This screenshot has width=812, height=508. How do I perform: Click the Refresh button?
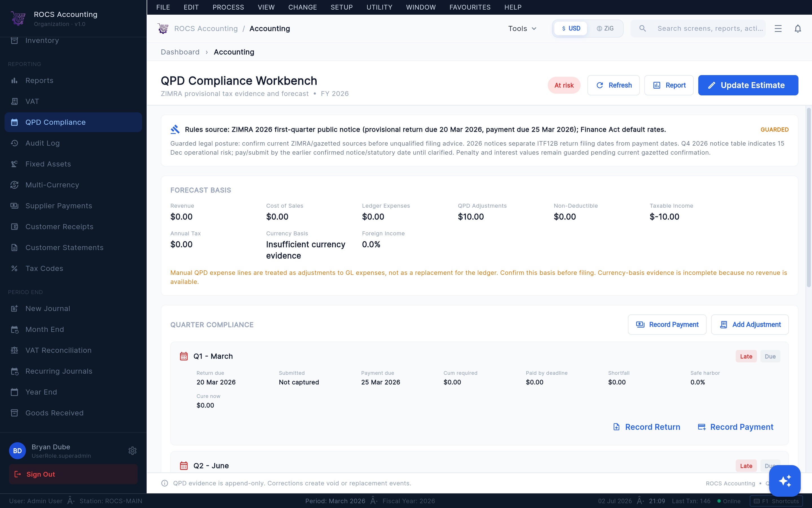613,85
